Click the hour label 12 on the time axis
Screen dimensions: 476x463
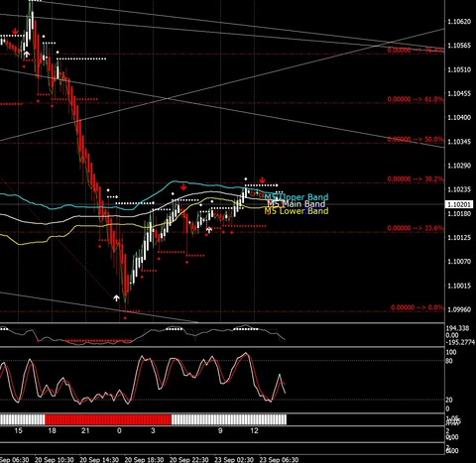coord(254,430)
